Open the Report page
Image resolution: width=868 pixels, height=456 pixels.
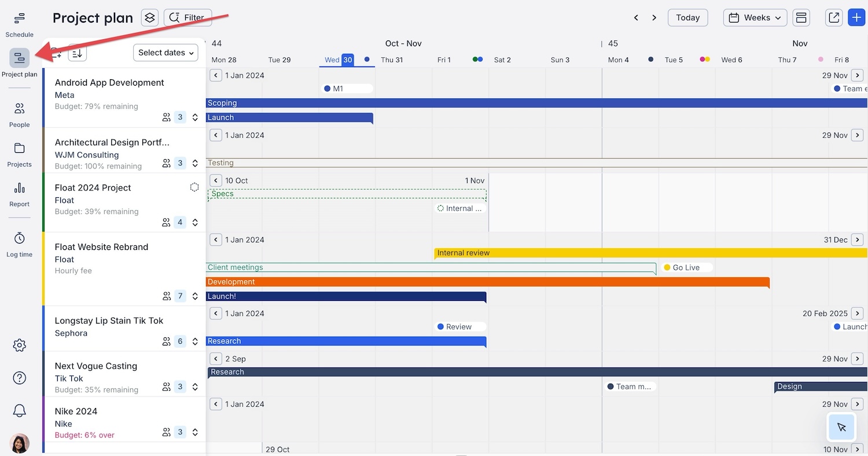[19, 194]
